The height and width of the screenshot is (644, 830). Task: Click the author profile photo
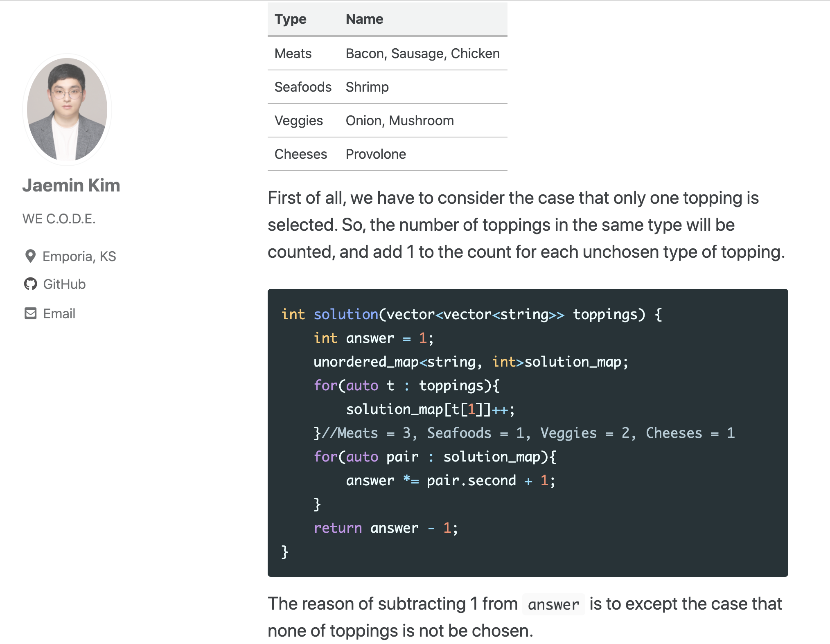pyautogui.click(x=67, y=109)
